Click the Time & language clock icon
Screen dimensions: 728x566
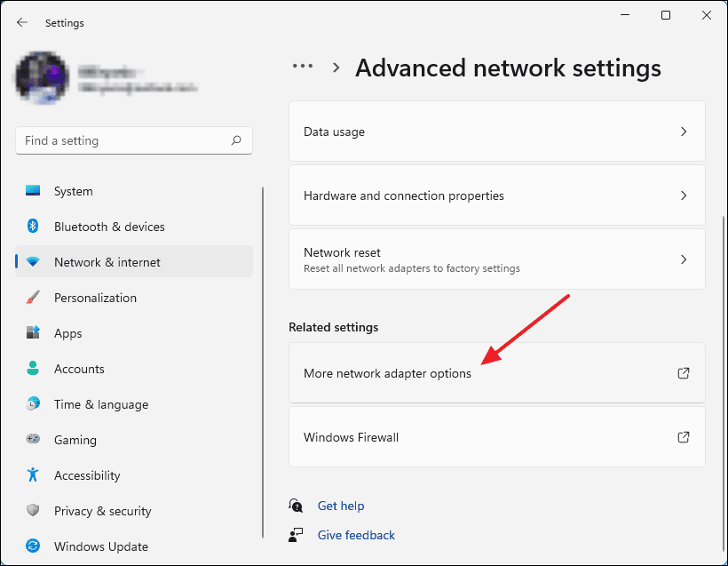click(x=33, y=403)
